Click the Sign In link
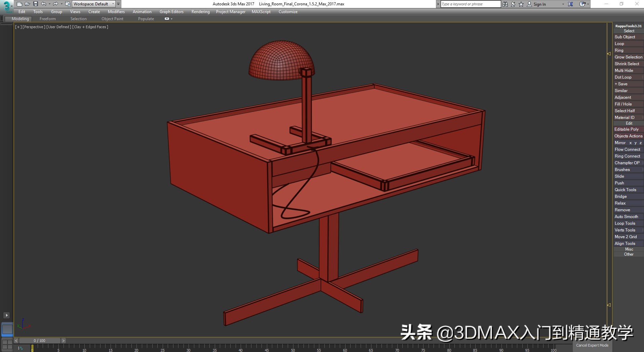This screenshot has height=352, width=644. coord(539,4)
